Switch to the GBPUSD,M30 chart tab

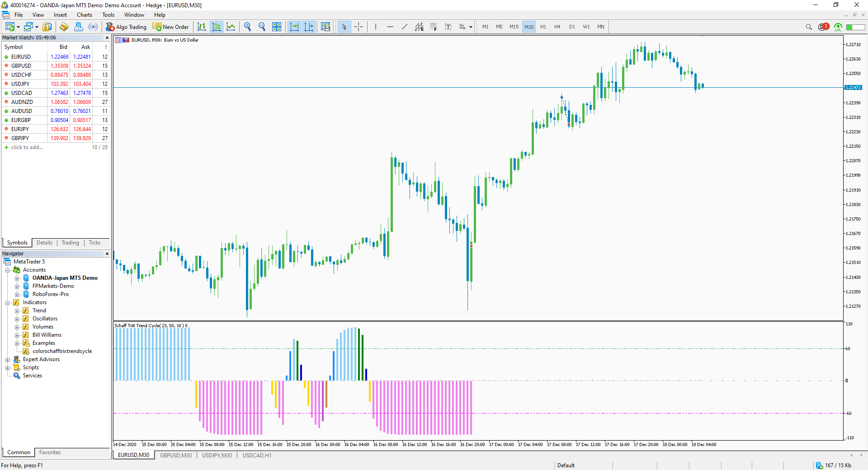point(175,456)
